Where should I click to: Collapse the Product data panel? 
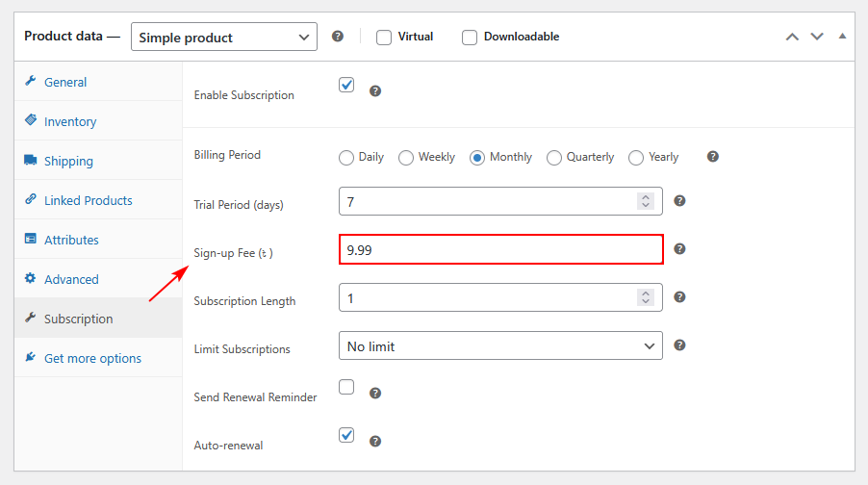843,36
